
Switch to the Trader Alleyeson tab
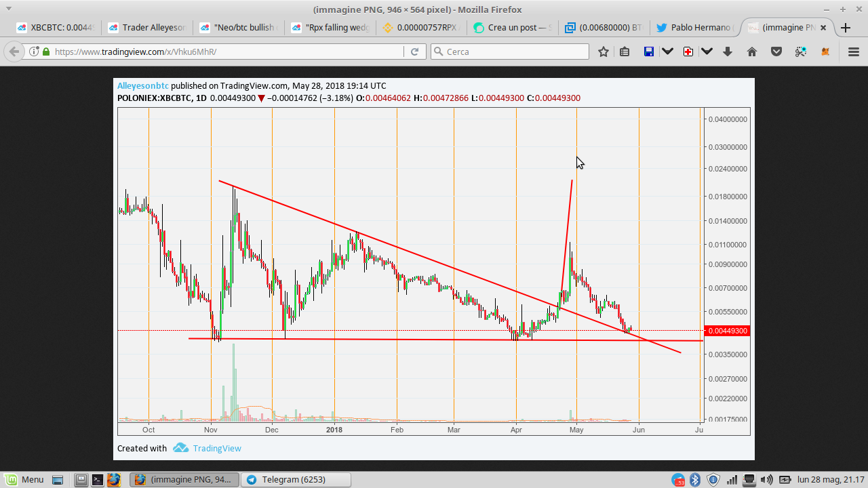pos(146,28)
